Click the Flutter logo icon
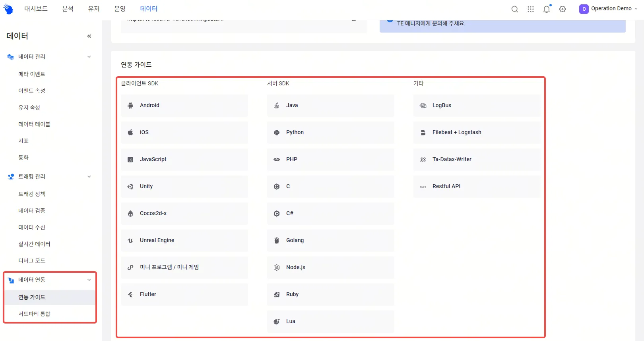The height and width of the screenshot is (341, 644). point(130,295)
